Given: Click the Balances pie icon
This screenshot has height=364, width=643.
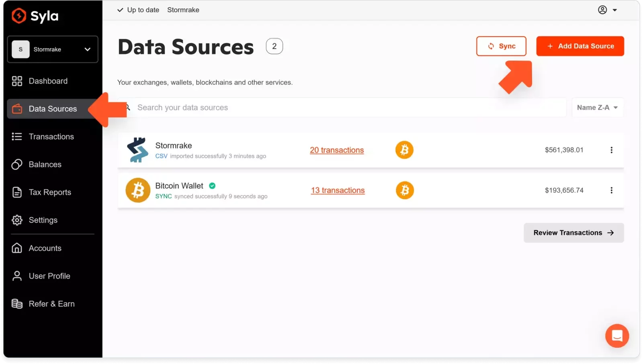Looking at the screenshot, I should click(x=17, y=164).
